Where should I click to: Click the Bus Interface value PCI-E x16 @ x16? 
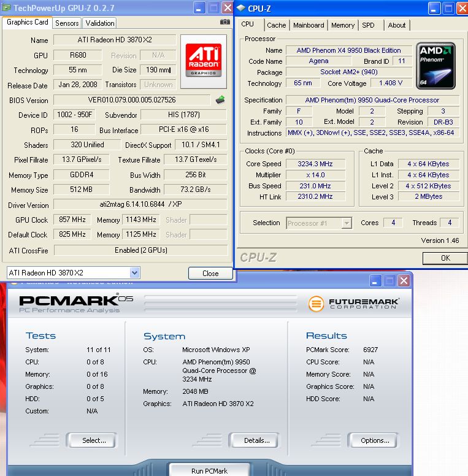[184, 129]
